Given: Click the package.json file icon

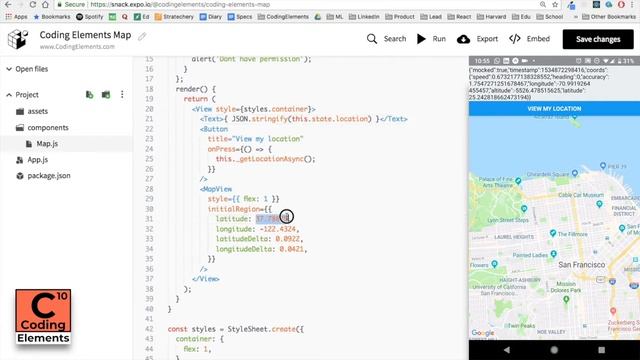Looking at the screenshot, I should tap(20, 176).
